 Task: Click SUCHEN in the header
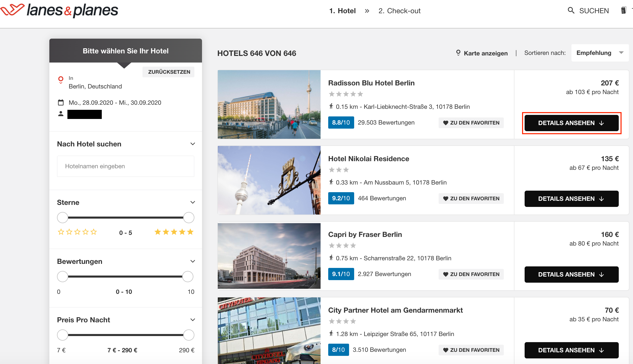[x=594, y=11]
